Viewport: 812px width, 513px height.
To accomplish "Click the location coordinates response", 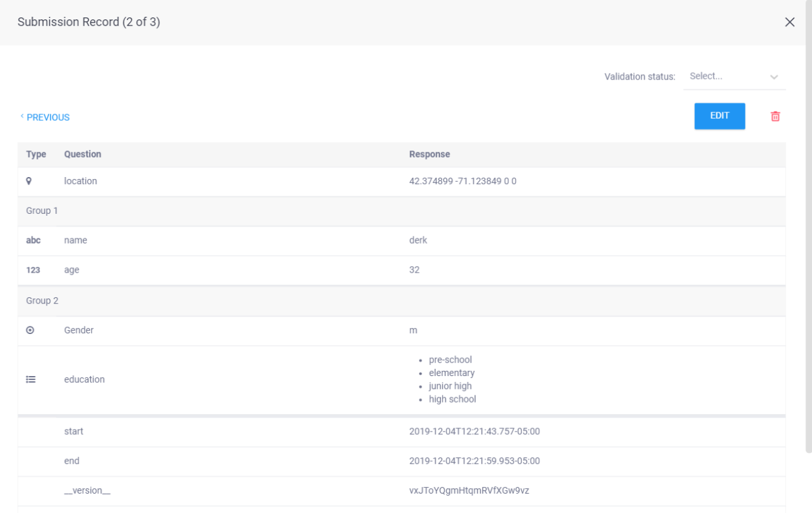I will pos(463,182).
